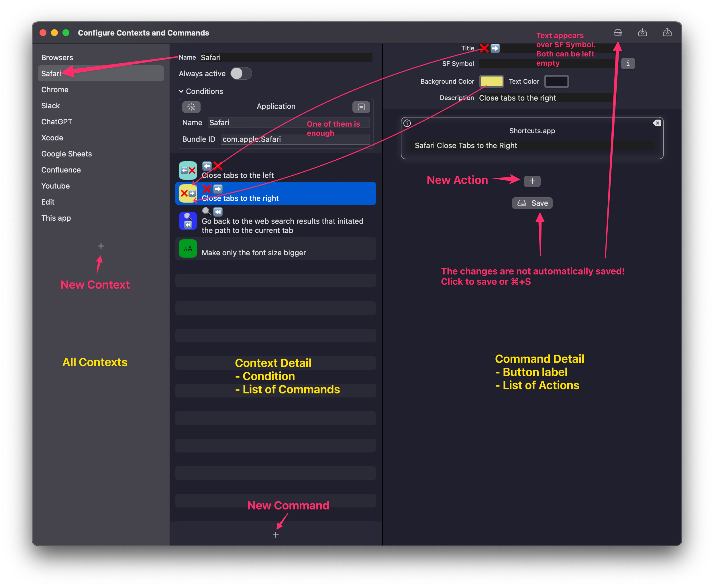This screenshot has height=588, width=714.
Task: Click the info icon on Shortcuts.app action
Action: click(x=407, y=123)
